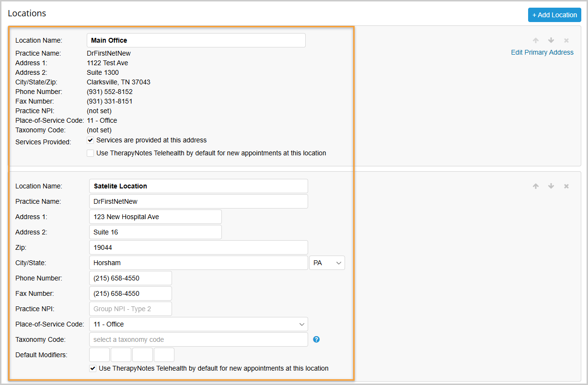Move Main Office location up with arrow
The height and width of the screenshot is (385, 588).
tap(536, 41)
